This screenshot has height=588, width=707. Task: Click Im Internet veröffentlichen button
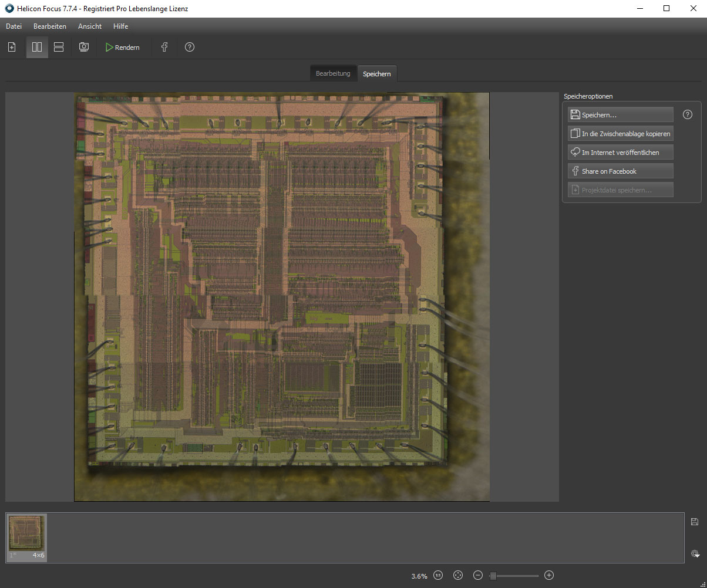pos(620,153)
